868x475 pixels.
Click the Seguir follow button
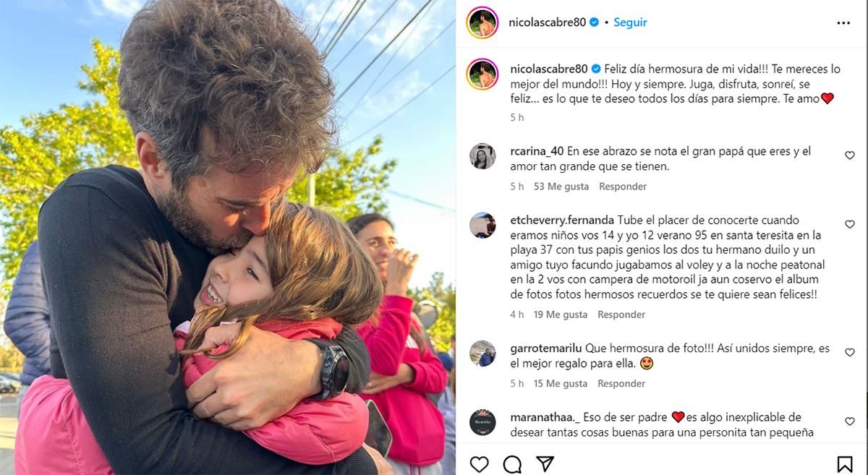click(x=630, y=22)
